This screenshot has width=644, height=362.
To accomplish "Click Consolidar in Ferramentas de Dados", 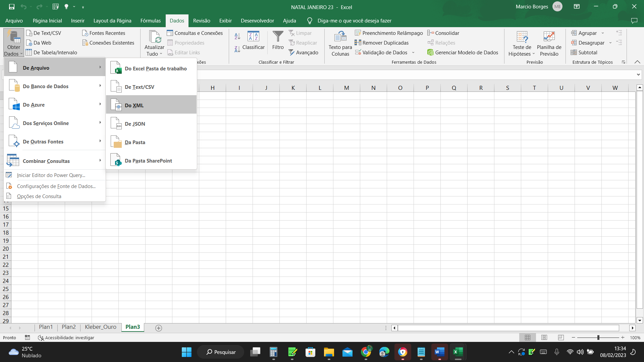I will tap(443, 33).
